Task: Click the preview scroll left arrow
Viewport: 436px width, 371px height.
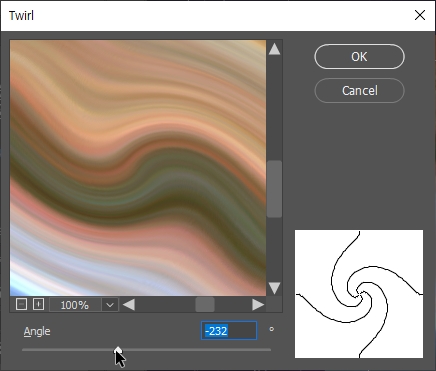Action: pyautogui.click(x=129, y=305)
